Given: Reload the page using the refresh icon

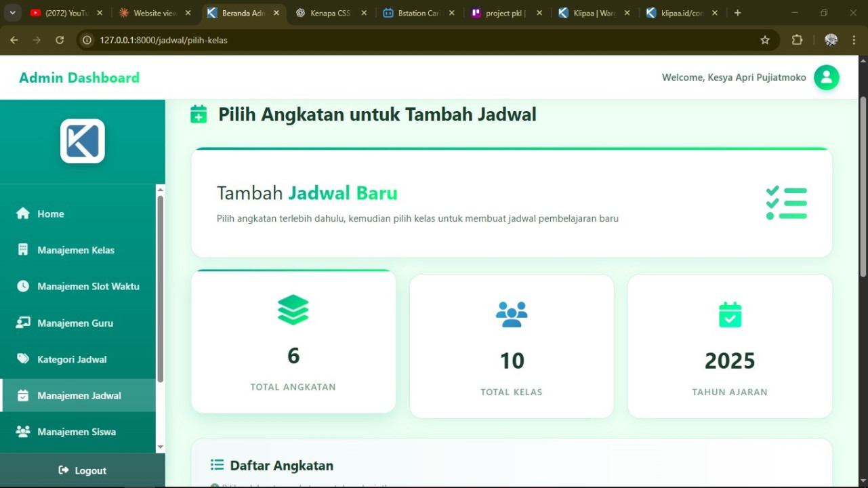Looking at the screenshot, I should pyautogui.click(x=60, y=40).
